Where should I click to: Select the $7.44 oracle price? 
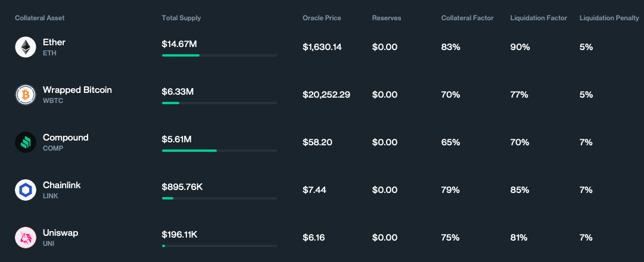[x=315, y=190]
